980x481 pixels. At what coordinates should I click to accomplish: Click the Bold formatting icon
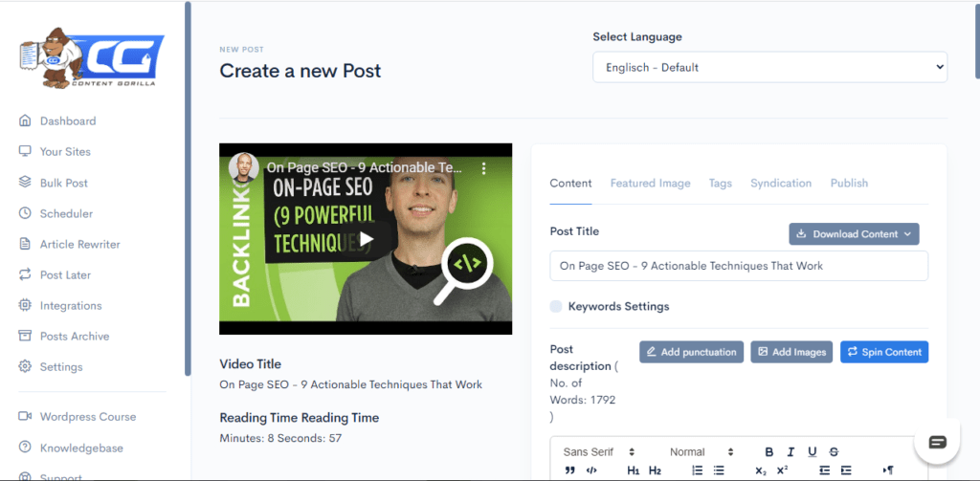[x=769, y=452]
